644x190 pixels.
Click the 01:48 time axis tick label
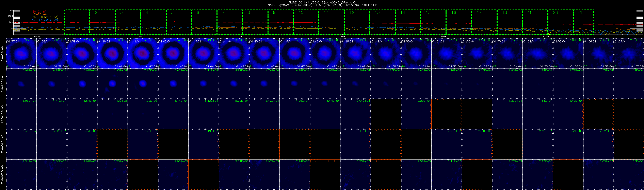(x=342, y=37)
